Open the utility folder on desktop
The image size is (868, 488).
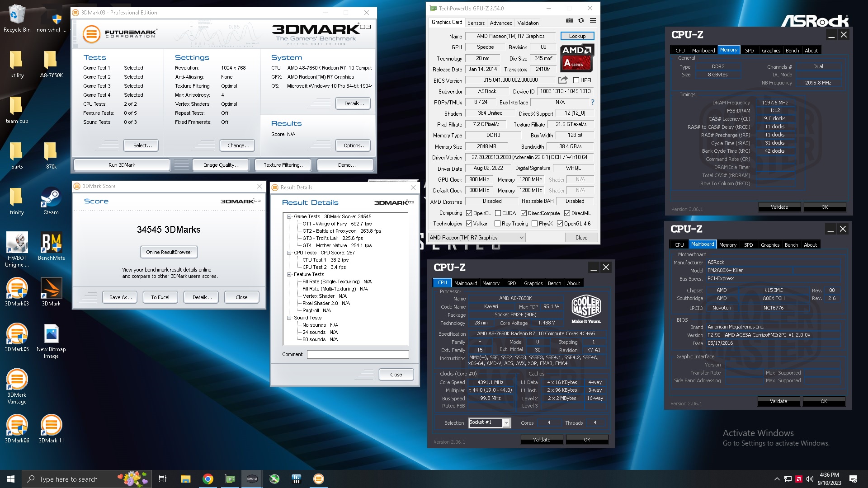17,64
